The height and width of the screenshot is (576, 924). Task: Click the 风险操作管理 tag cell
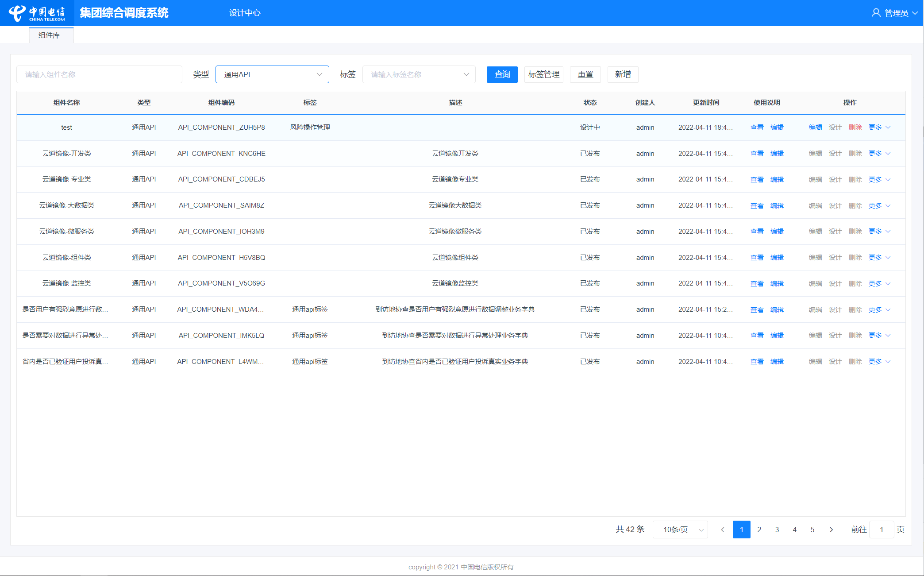coord(310,128)
